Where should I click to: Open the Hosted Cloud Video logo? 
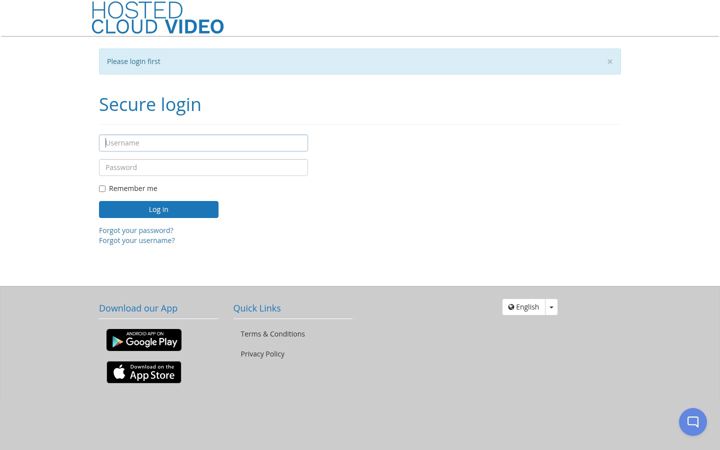tap(158, 18)
